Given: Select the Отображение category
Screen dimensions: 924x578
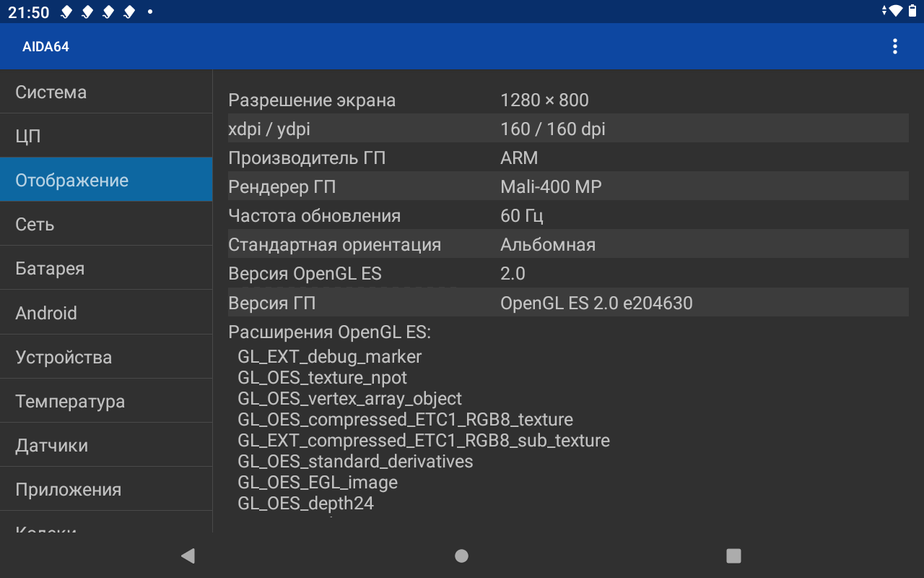Looking at the screenshot, I should pos(106,181).
